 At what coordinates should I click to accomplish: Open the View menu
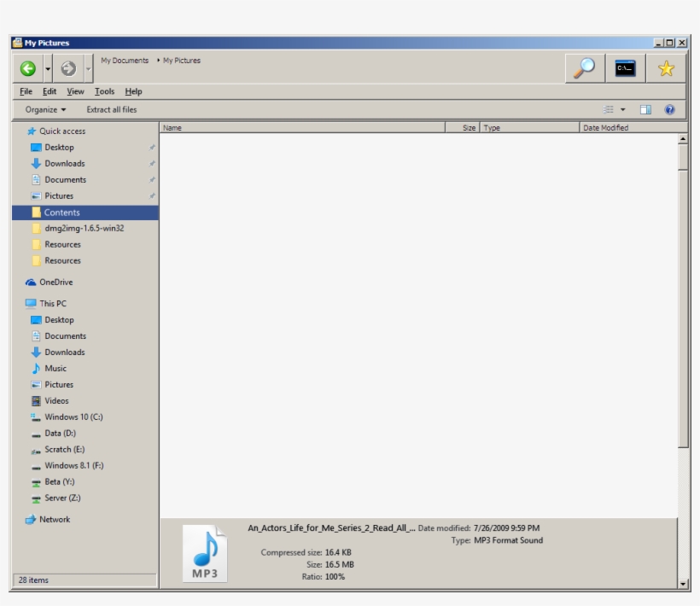click(75, 91)
